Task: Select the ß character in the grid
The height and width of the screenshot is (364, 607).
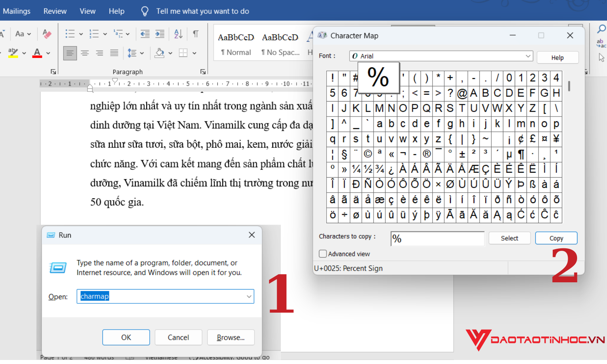Action: pyautogui.click(x=533, y=184)
